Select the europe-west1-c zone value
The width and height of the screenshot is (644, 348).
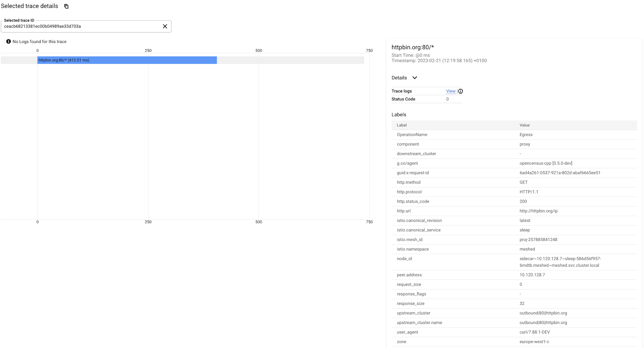click(534, 342)
